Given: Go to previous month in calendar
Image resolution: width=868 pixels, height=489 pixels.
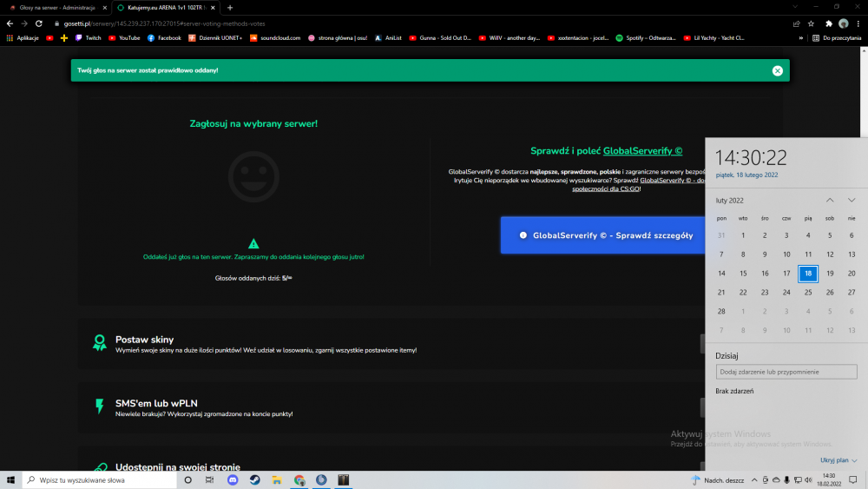Looking at the screenshot, I should pyautogui.click(x=829, y=201).
